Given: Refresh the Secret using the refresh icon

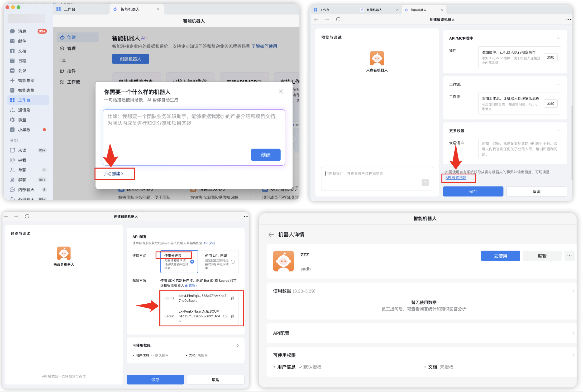Looking at the screenshot, I should coord(224,316).
